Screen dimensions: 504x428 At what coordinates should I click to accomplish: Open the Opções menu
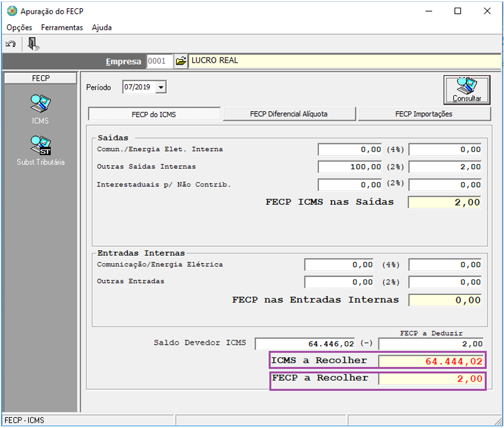point(20,28)
